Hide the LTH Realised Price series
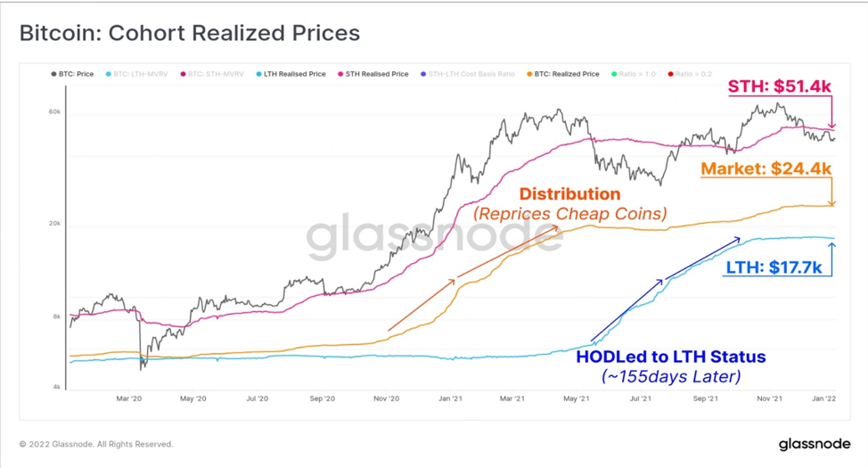 [291, 74]
